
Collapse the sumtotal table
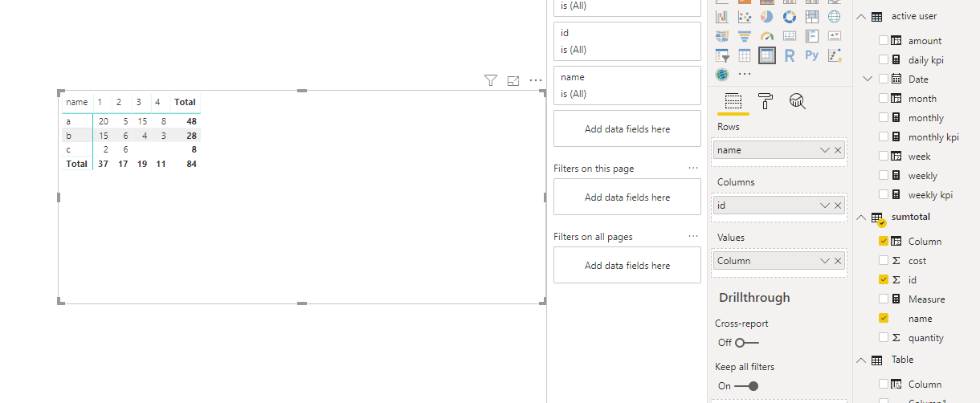tap(862, 217)
